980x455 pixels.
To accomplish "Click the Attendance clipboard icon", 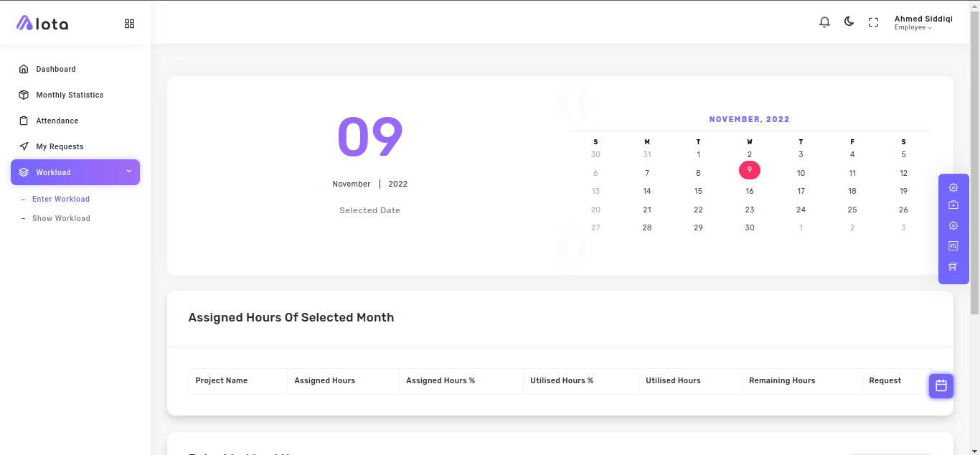I will 24,121.
